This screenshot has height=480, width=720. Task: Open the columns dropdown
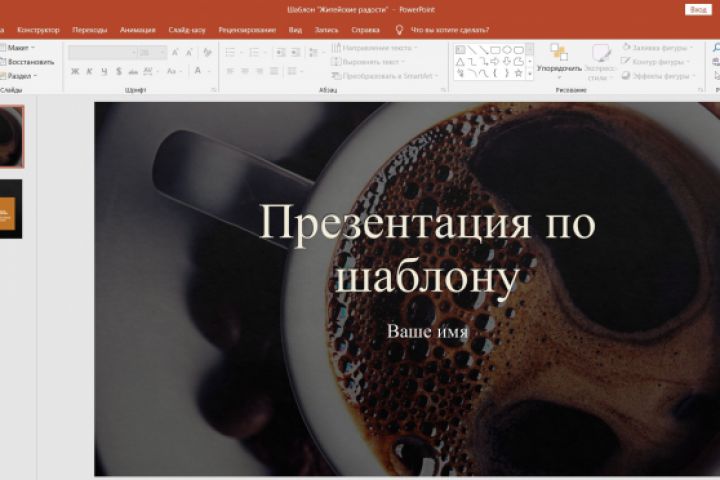pyautogui.click(x=294, y=71)
